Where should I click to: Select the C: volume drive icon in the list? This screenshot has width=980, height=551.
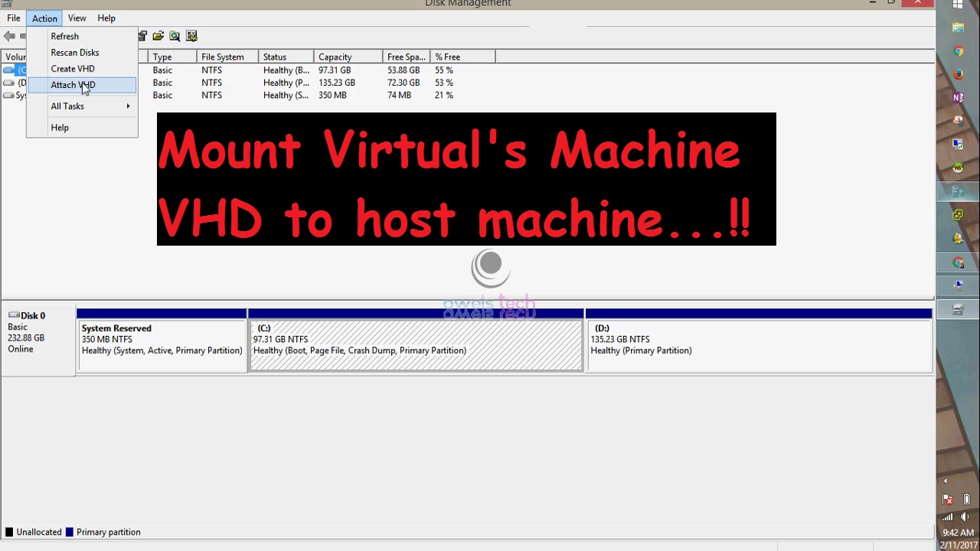(9, 70)
